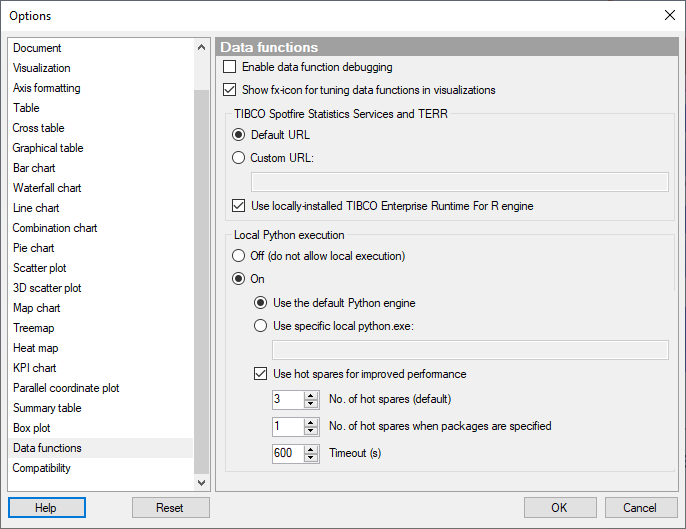
Task: Close the Options dialog with X
Action: (669, 15)
